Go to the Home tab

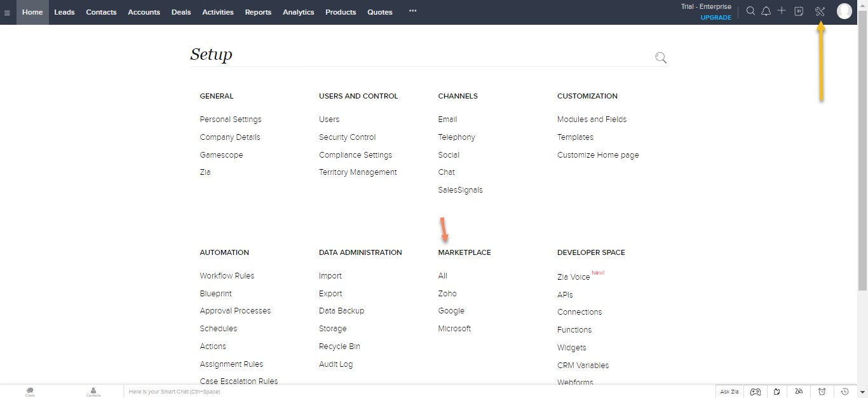click(32, 12)
